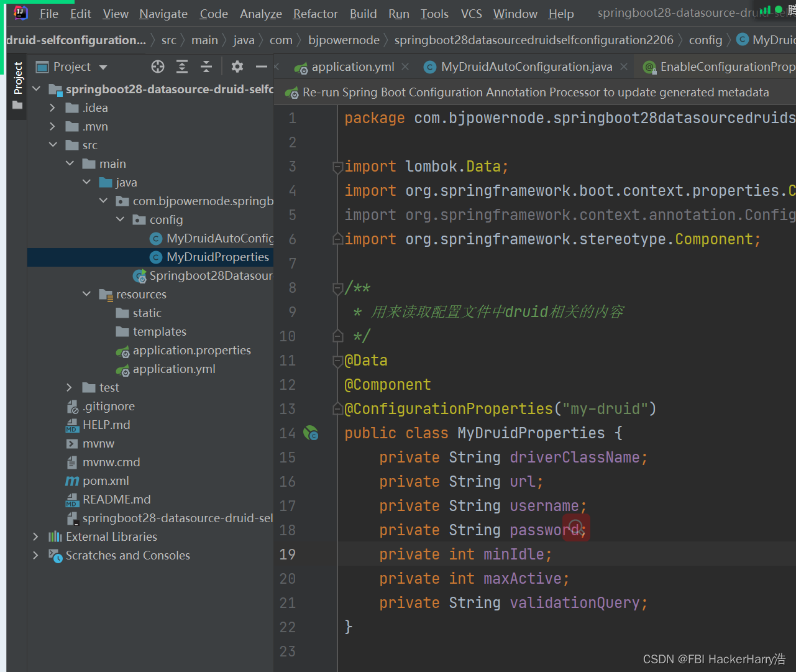Click the Spring bean gutter icon on line 14
The image size is (796, 672).
(311, 433)
